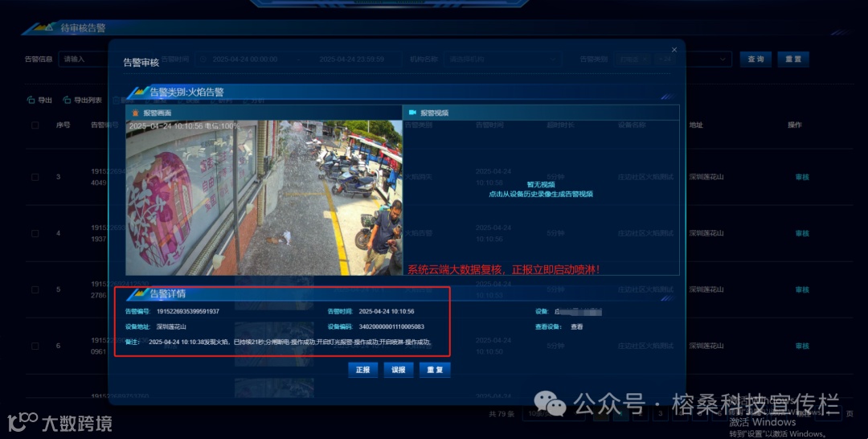
Task: Click the 导出 export icon
Action: pyautogui.click(x=31, y=101)
